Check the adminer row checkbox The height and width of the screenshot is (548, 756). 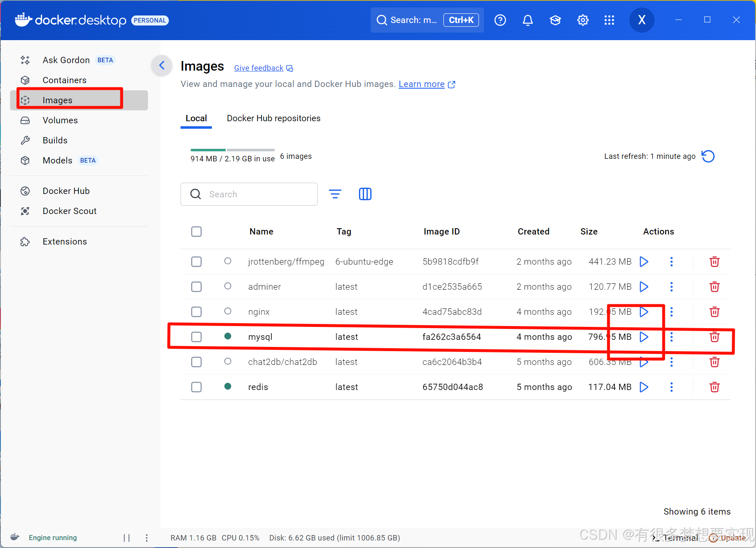[x=196, y=287]
